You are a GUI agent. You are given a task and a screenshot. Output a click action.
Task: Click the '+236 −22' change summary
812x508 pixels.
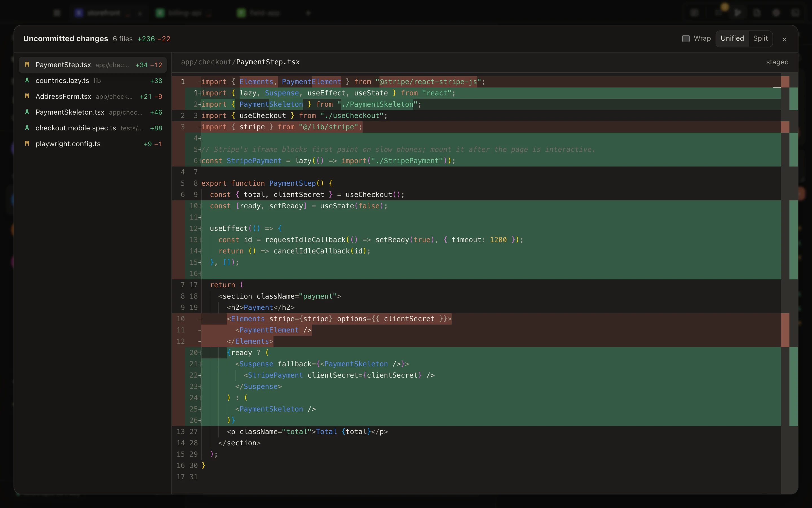(154, 39)
